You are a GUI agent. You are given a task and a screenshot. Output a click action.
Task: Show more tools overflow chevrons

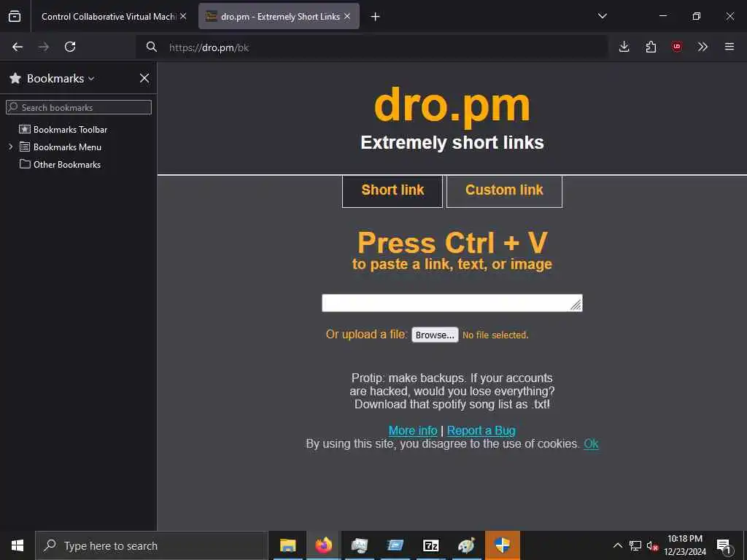703,47
